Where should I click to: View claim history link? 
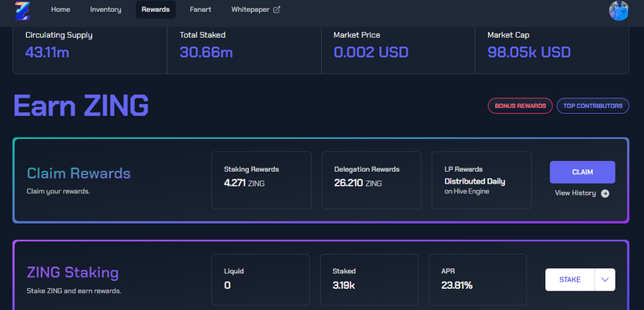coord(575,193)
